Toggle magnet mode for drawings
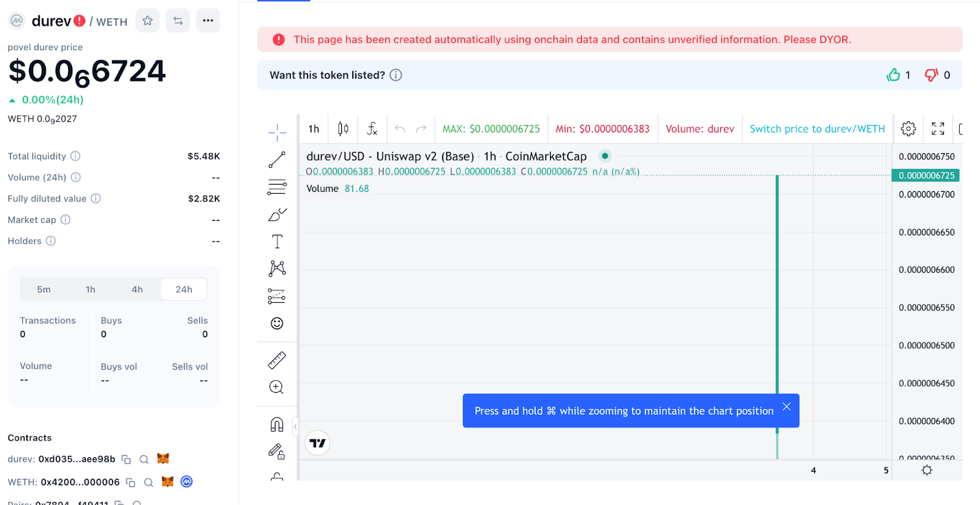 [x=277, y=424]
